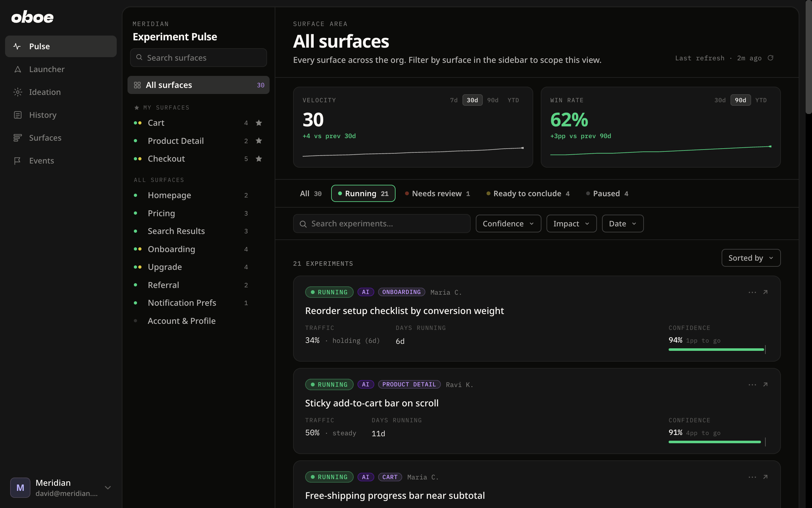Click the Search experiments field
This screenshot has width=812, height=508.
[x=382, y=224]
